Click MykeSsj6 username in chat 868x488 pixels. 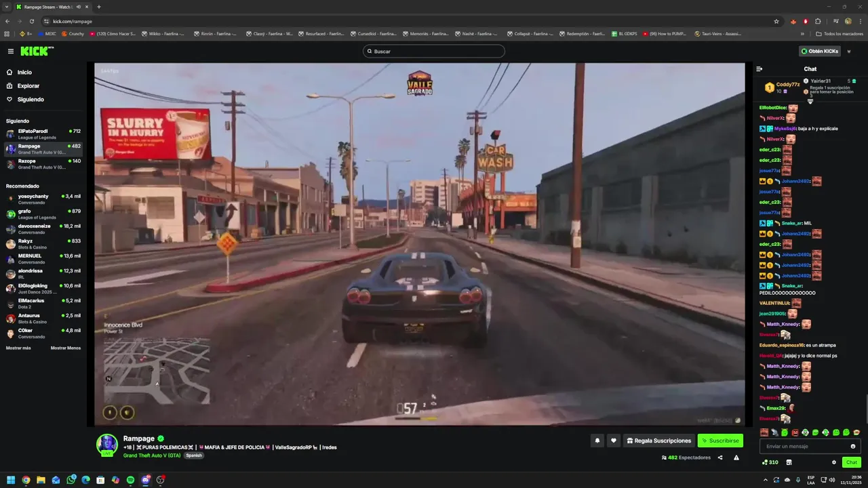pos(785,128)
